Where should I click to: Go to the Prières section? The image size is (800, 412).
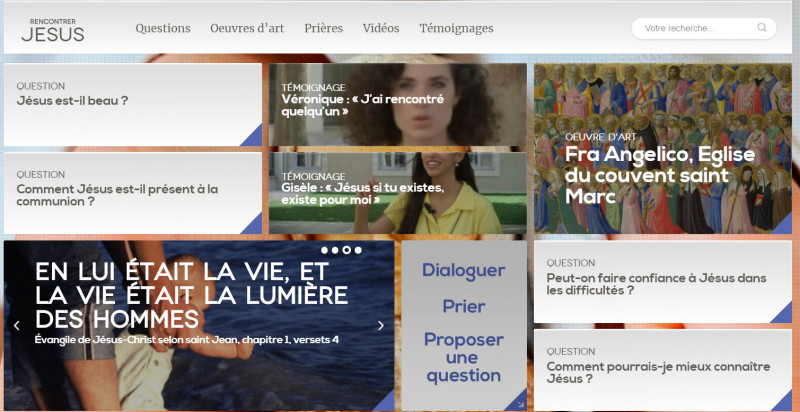click(x=323, y=28)
